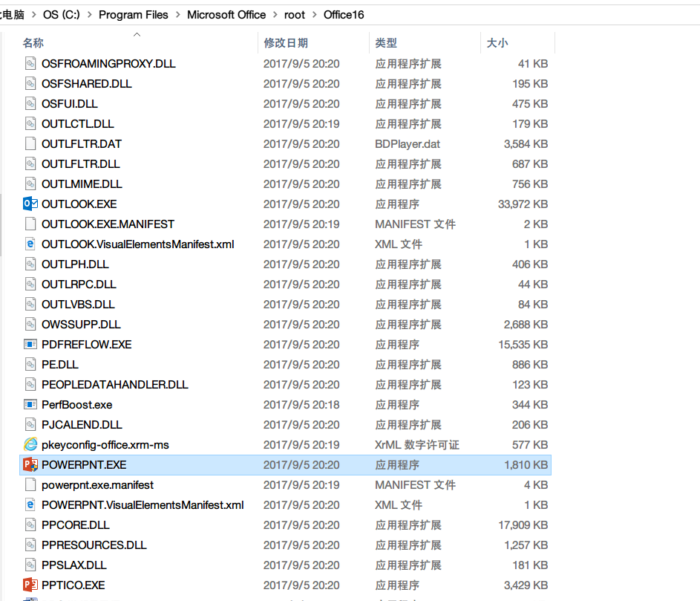Expand the chevron after Microsoft Office in path
Screen dimensions: 700x601
275,15
